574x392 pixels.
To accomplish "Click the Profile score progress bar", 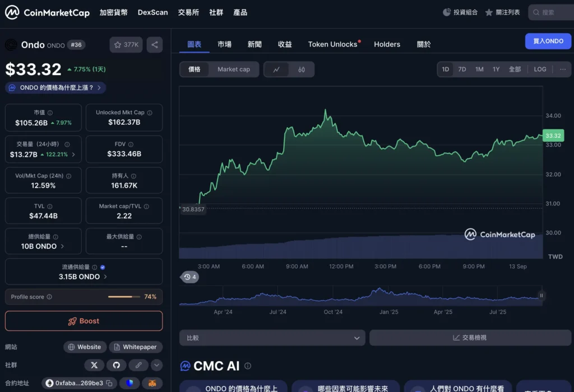I will click(x=124, y=297).
